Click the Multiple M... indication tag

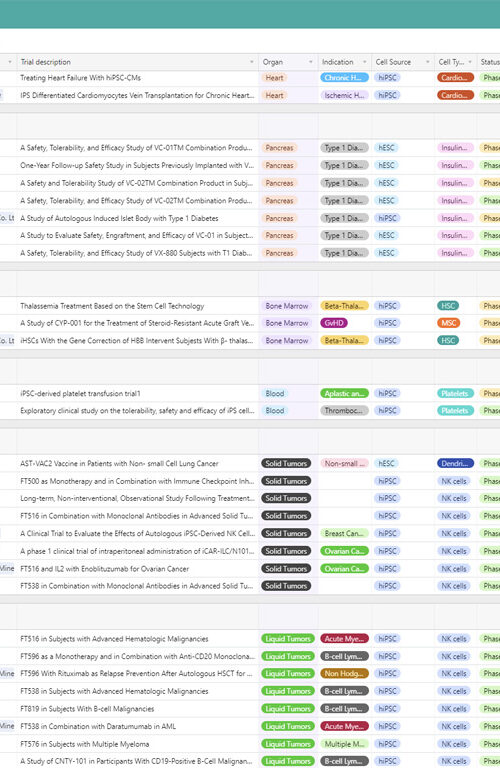point(344,744)
